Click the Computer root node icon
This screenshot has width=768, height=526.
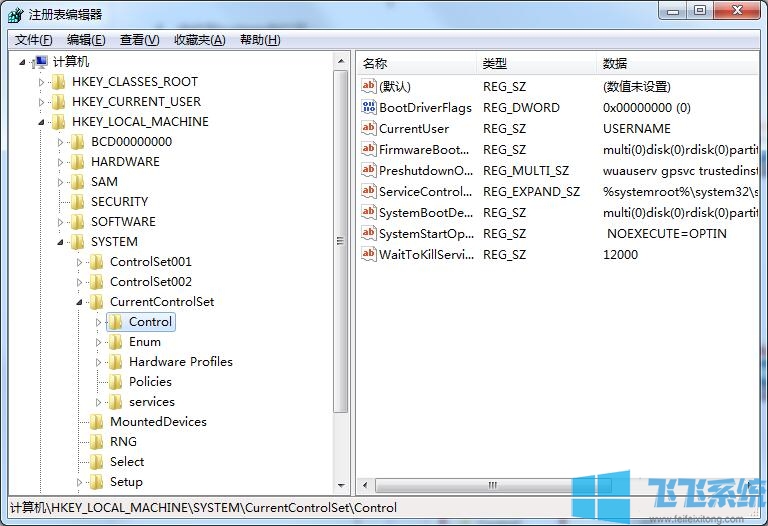pos(41,62)
